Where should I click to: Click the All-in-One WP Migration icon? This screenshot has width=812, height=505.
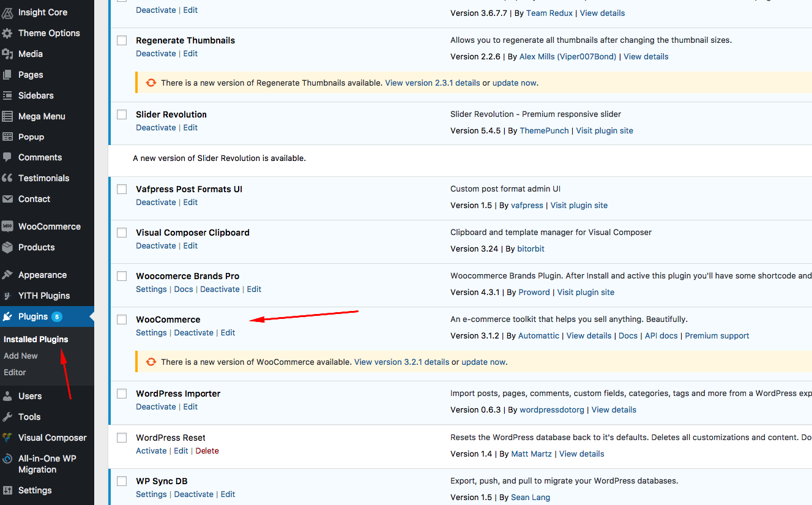click(x=7, y=458)
